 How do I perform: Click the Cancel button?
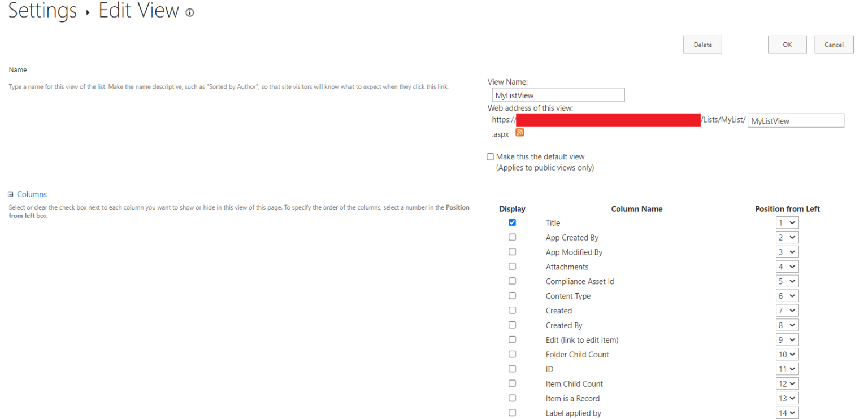click(834, 45)
